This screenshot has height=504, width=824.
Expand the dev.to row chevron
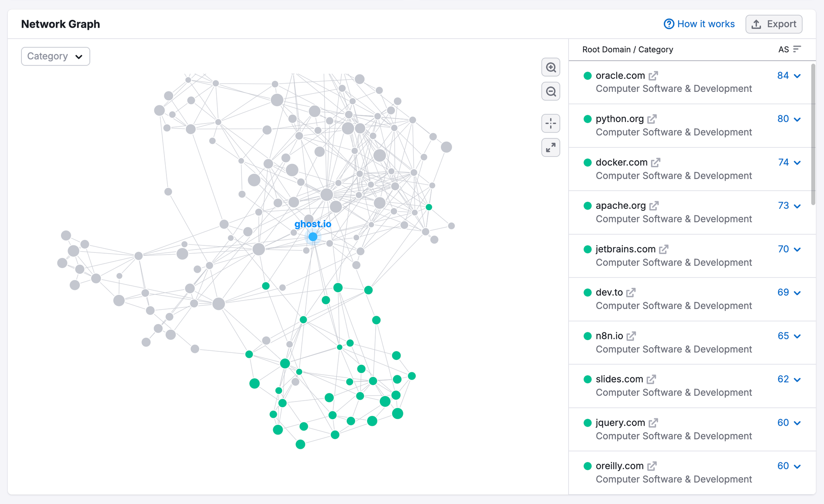[797, 293]
